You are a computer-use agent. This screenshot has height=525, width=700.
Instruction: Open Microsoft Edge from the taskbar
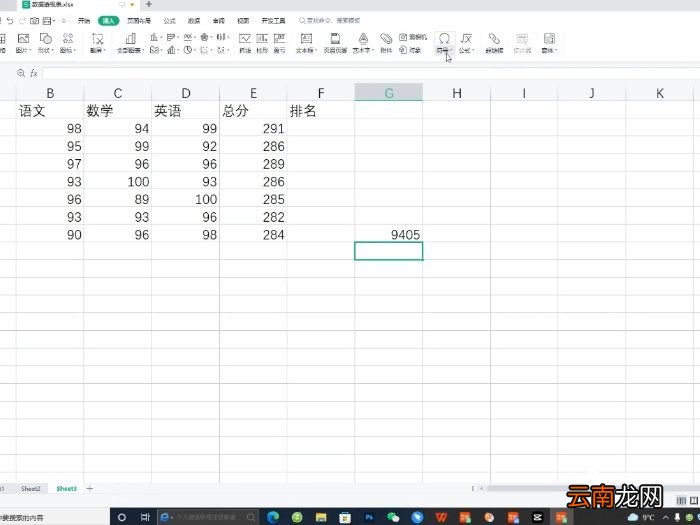pos(273,517)
